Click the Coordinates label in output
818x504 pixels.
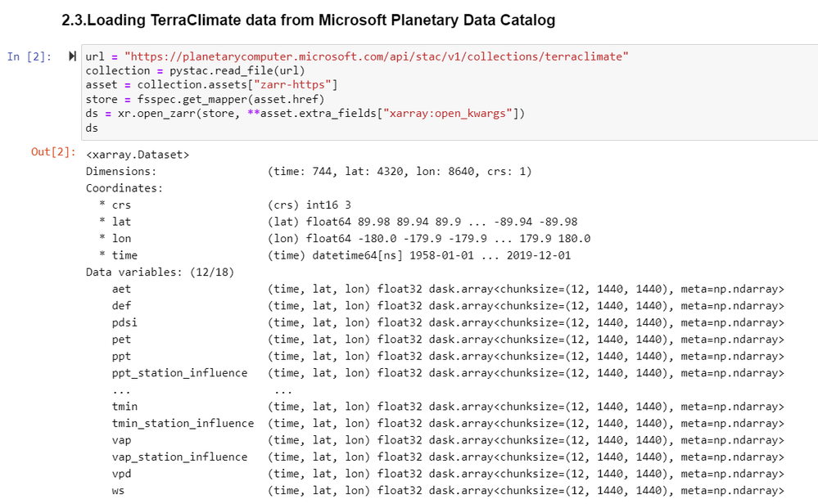pyautogui.click(x=124, y=188)
